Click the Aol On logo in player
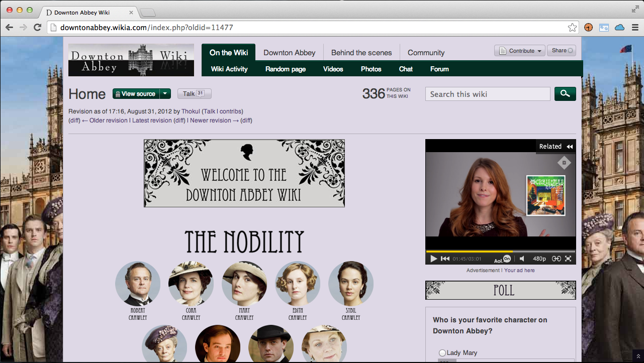This screenshot has height=363, width=644. [x=503, y=259]
